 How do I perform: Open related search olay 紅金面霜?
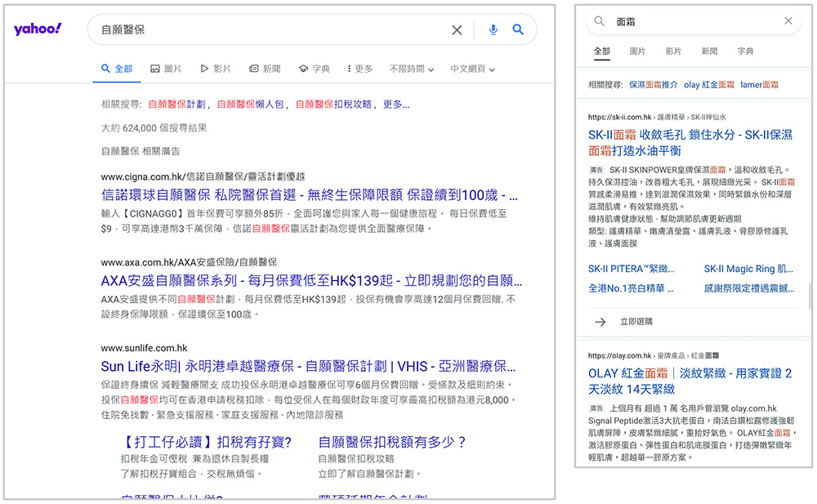click(x=709, y=85)
